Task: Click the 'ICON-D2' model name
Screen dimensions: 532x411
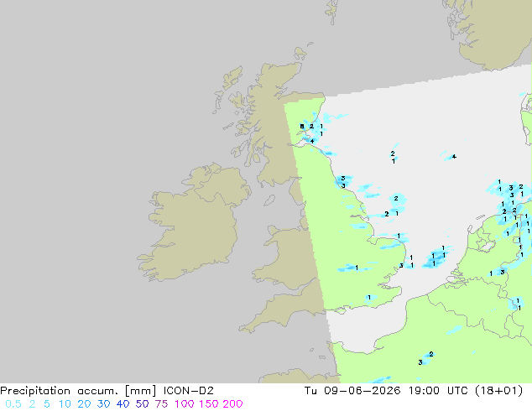Action: [189, 391]
